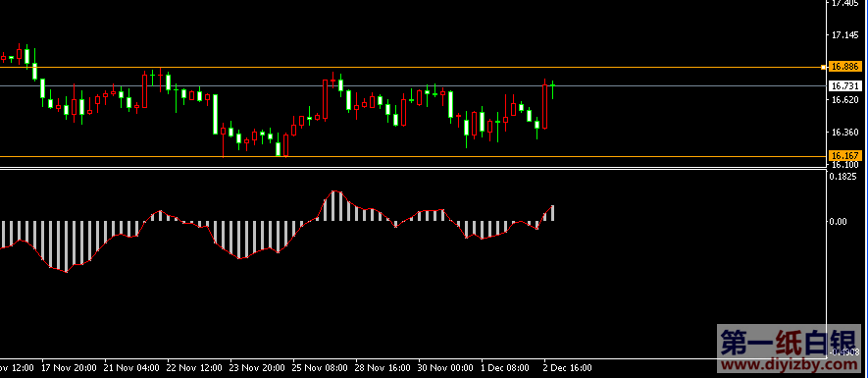
Task: Select the orange 16.167 price tag
Action: pyautogui.click(x=845, y=156)
